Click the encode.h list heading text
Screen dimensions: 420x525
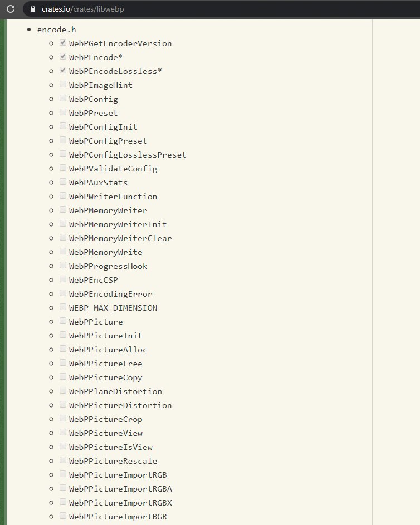[57, 30]
